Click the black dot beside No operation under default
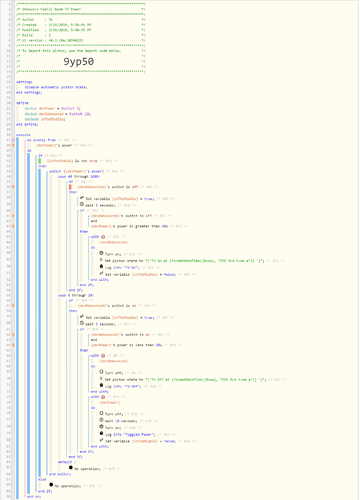 pyautogui.click(x=71, y=468)
